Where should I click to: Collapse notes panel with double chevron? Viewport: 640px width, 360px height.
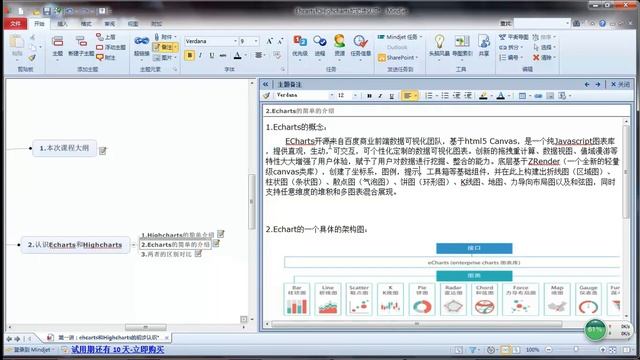266,84
